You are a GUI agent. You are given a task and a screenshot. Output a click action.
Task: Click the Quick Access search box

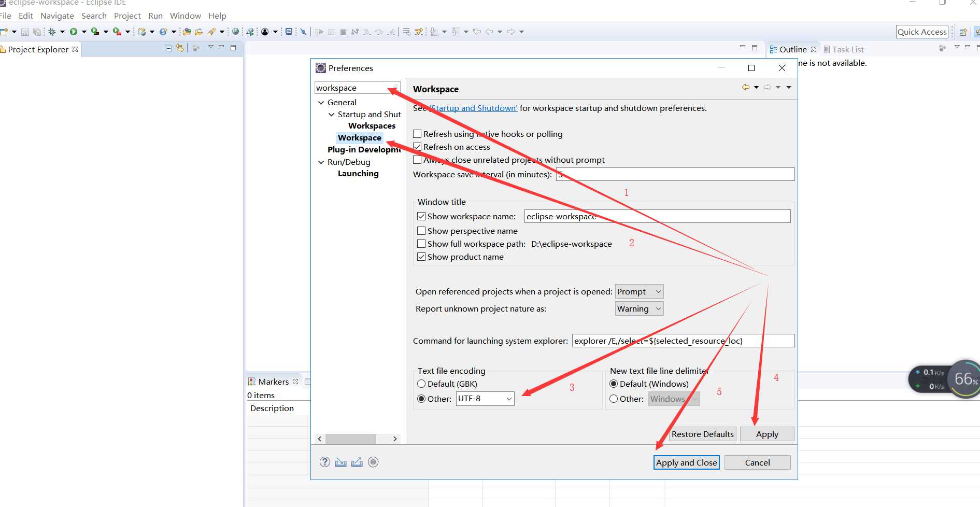click(922, 32)
